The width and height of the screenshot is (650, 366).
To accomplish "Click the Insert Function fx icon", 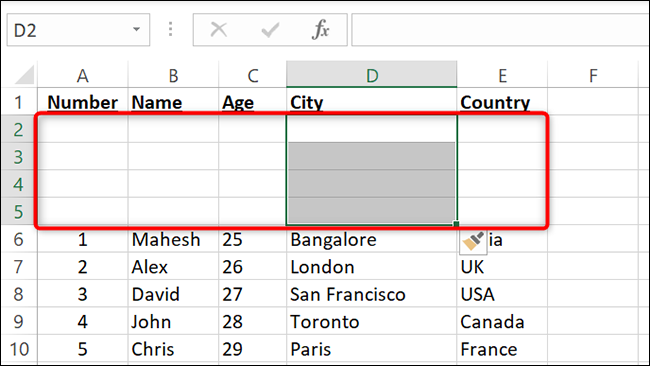I will click(320, 30).
